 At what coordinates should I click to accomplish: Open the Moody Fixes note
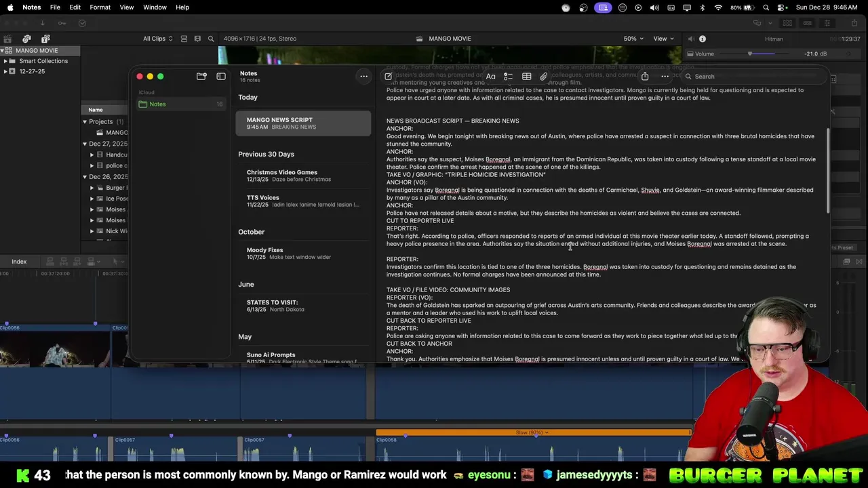[x=303, y=253]
